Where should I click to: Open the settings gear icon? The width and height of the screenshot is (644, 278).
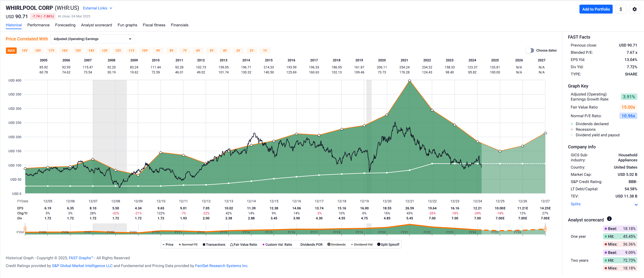[x=634, y=9]
